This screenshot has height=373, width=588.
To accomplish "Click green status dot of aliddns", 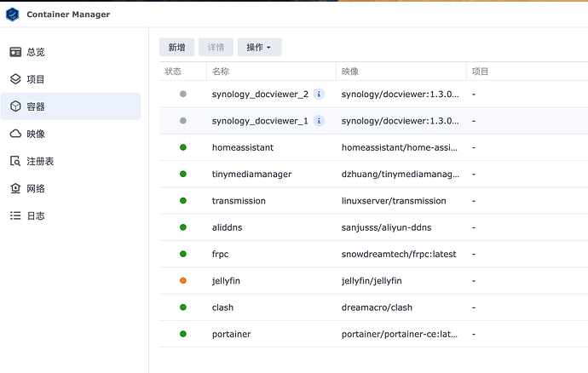I will coord(183,227).
